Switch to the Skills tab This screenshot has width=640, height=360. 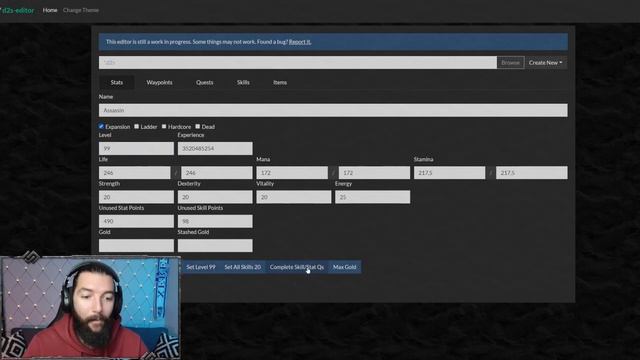click(x=243, y=82)
